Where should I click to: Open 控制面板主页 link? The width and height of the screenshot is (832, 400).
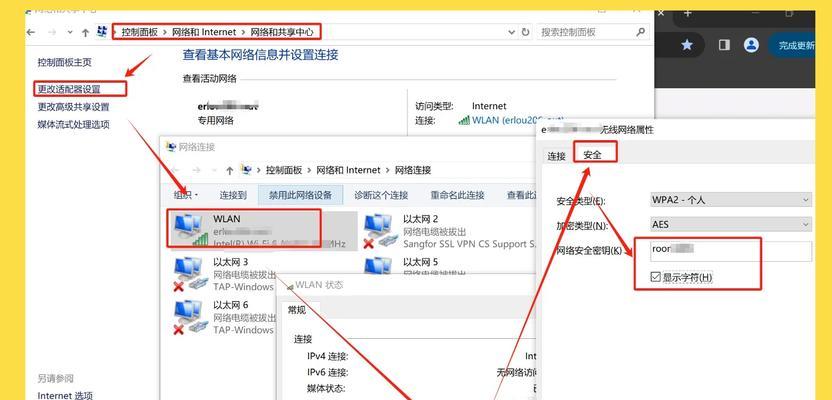click(64, 62)
